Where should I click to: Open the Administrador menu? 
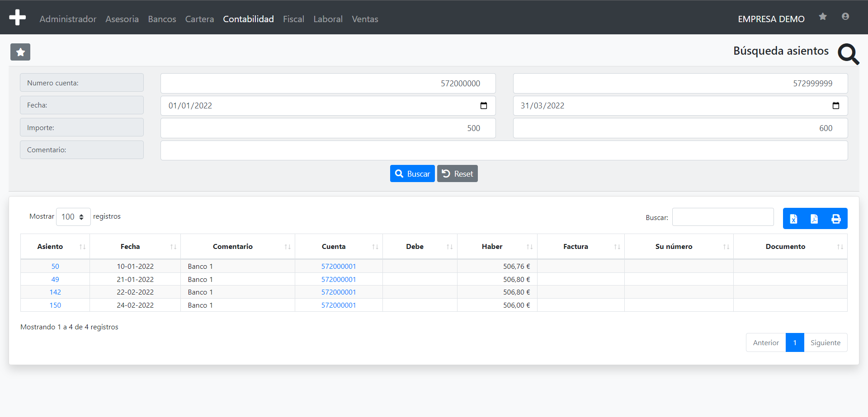click(68, 19)
